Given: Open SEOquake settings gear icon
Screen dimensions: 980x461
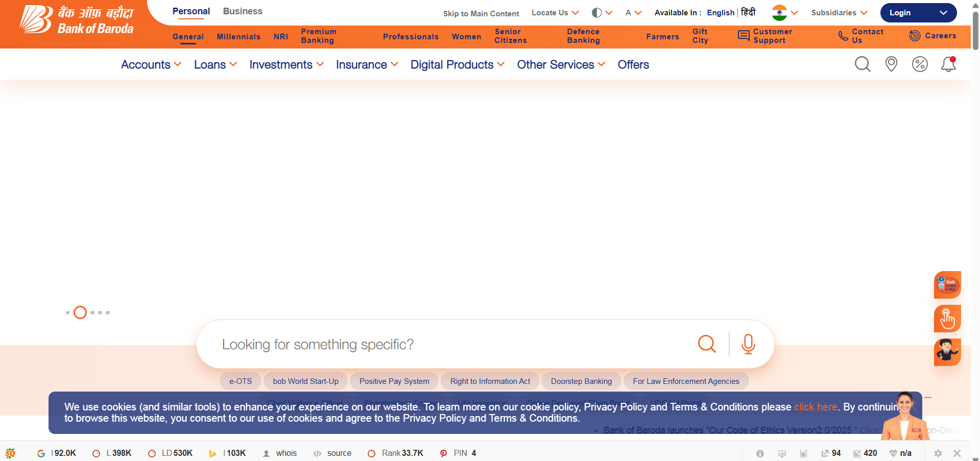Looking at the screenshot, I should click(938, 453).
